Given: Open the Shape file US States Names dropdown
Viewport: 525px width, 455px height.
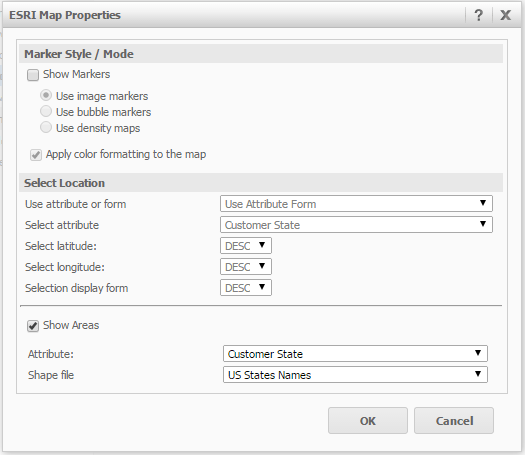Looking at the screenshot, I should pyautogui.click(x=355, y=375).
